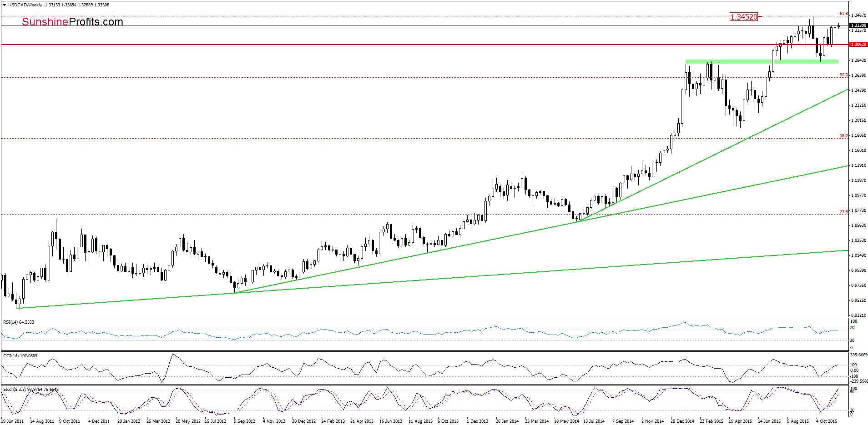The width and height of the screenshot is (868, 425).
Task: Click the 1.11870 price axis value
Action: pyautogui.click(x=859, y=180)
